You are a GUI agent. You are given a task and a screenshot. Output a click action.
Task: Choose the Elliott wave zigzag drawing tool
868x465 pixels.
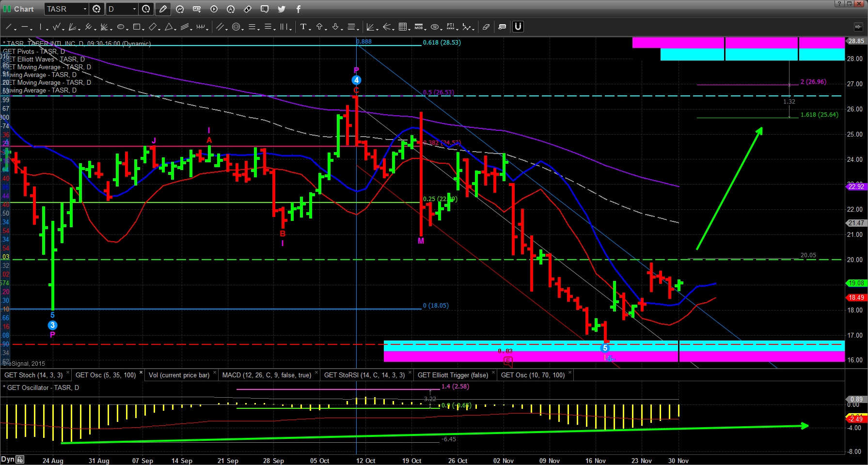(56, 27)
